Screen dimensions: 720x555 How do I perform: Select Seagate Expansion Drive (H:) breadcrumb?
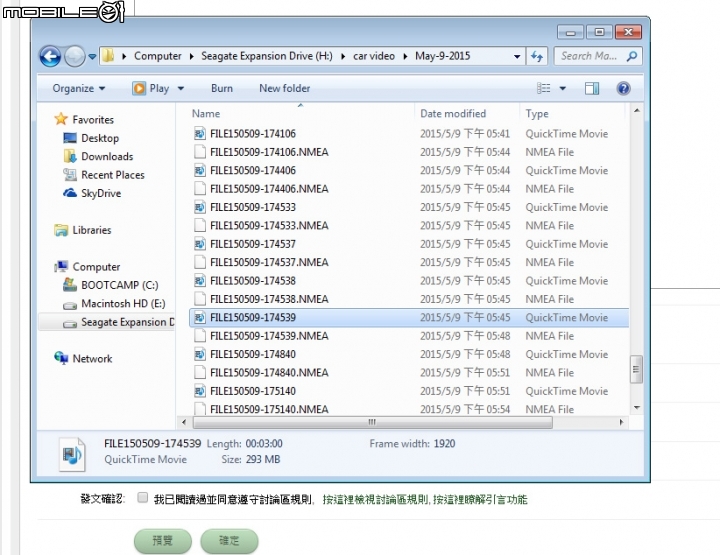point(267,56)
